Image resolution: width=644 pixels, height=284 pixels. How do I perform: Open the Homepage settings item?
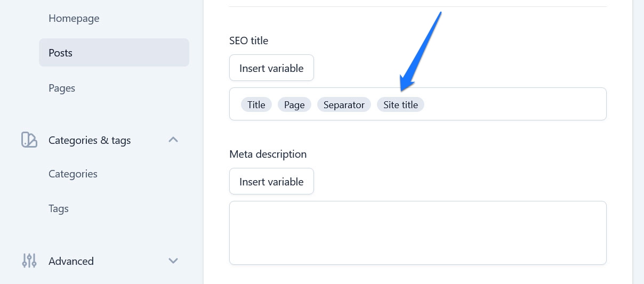[x=74, y=19]
